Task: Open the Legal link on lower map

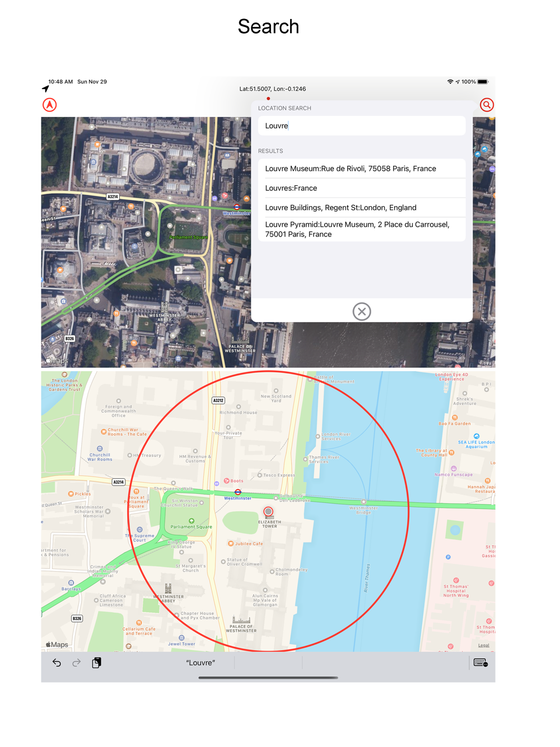Action: pyautogui.click(x=484, y=646)
